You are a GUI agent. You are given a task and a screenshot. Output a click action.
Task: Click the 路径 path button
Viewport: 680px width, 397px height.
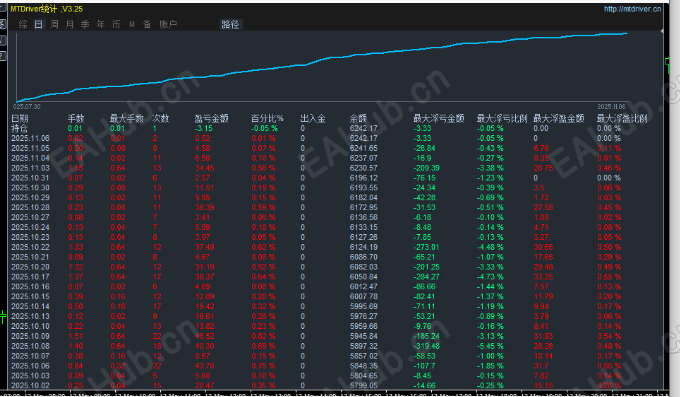point(230,24)
